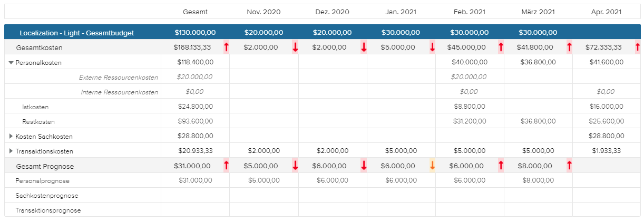Image resolution: width=644 pixels, height=221 pixels.
Task: Click the up arrow in Gesamtkosten Feb. 2021 cell
Action: 501,47
